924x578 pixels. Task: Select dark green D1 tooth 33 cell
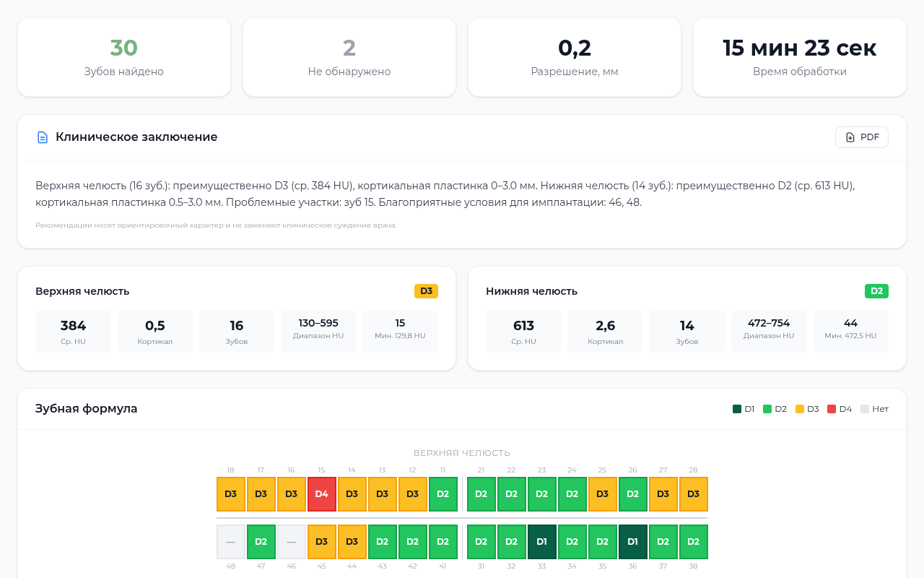[541, 542]
